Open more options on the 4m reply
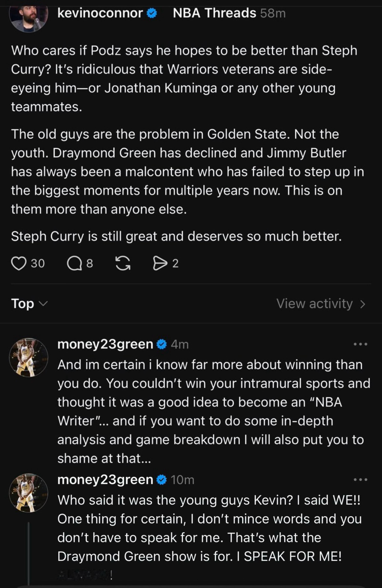The height and width of the screenshot is (588, 382). tap(361, 344)
